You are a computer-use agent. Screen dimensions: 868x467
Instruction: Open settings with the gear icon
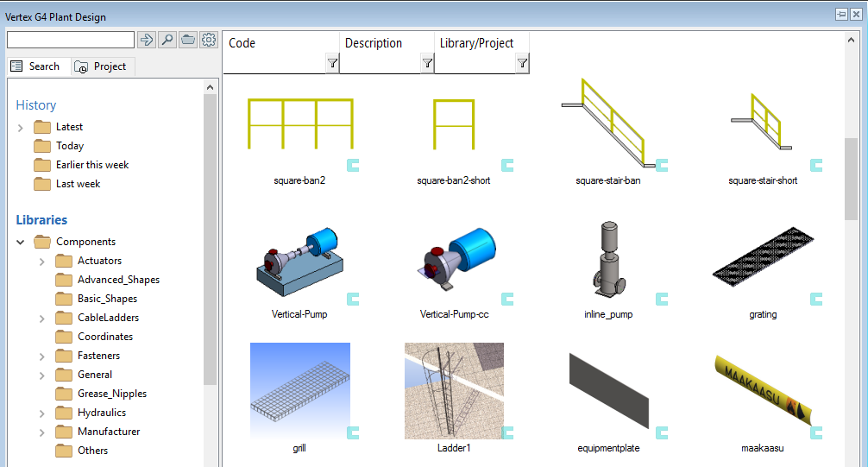coord(208,40)
